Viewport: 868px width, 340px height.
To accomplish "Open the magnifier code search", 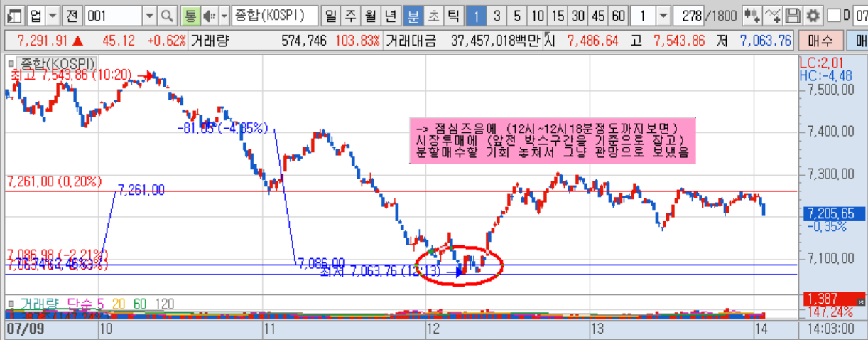I will click(166, 16).
